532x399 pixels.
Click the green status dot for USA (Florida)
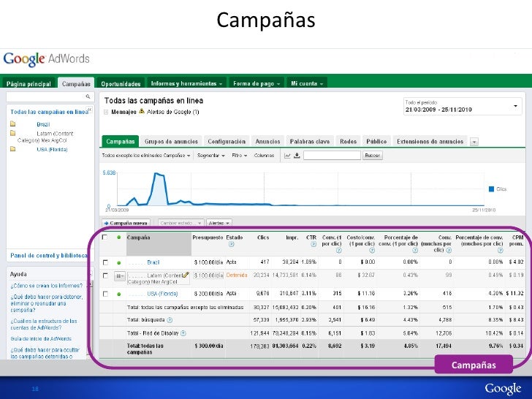pos(118,294)
